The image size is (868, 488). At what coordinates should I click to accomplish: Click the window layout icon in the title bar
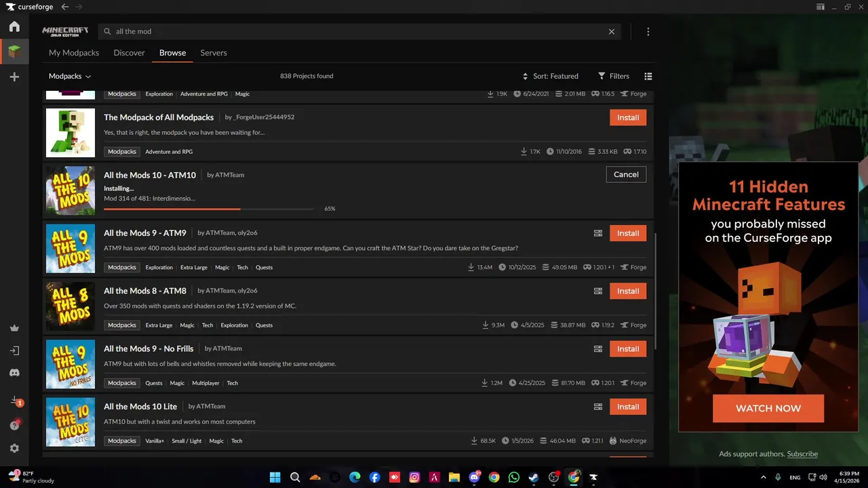[x=821, y=7]
